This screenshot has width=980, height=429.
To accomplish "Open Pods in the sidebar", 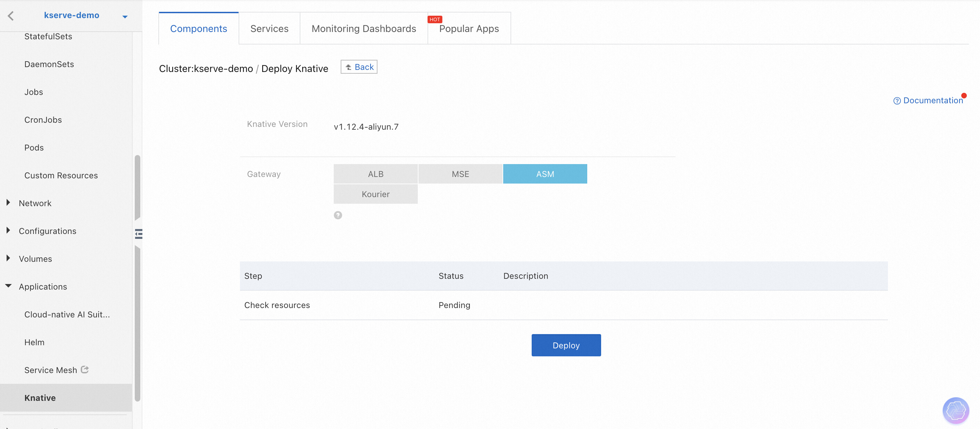I will [x=34, y=148].
